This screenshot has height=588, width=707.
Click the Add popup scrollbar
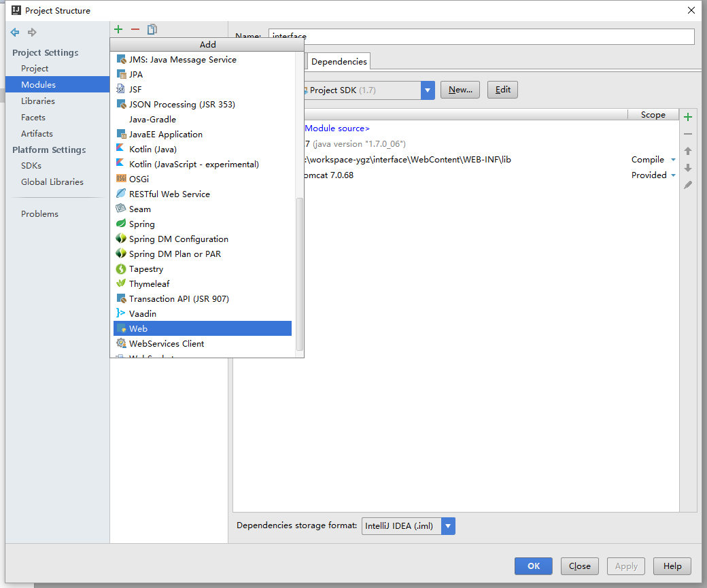(299, 274)
